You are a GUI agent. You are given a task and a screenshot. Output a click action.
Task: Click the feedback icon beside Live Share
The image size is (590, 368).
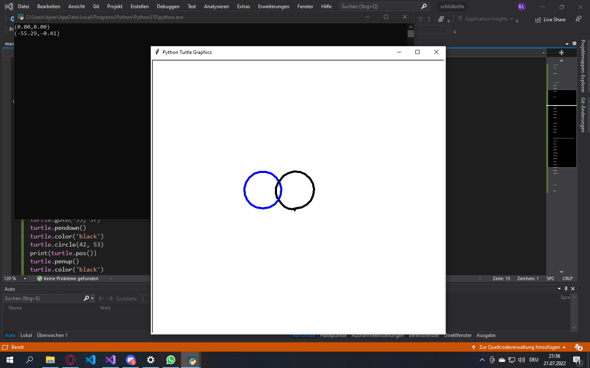tap(578, 20)
